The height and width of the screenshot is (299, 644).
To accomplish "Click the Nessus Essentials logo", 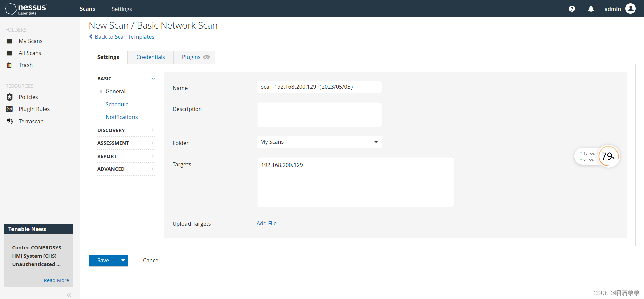I will point(26,9).
